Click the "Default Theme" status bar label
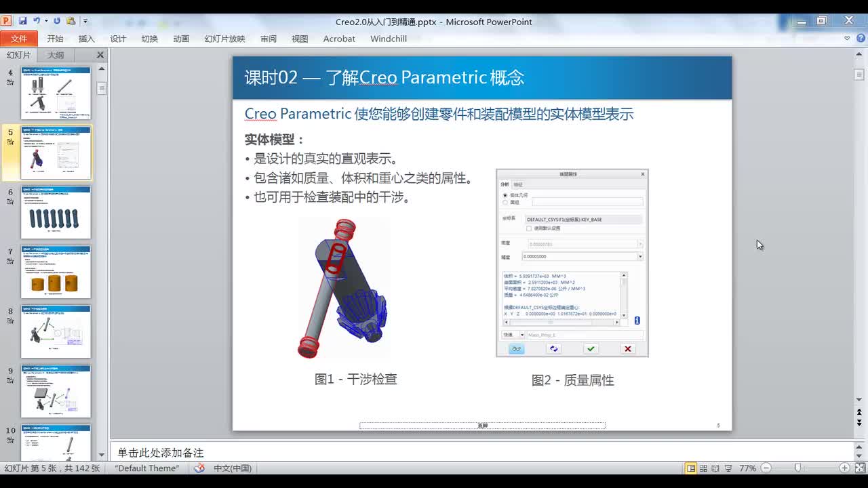This screenshot has height=488, width=868. click(147, 468)
